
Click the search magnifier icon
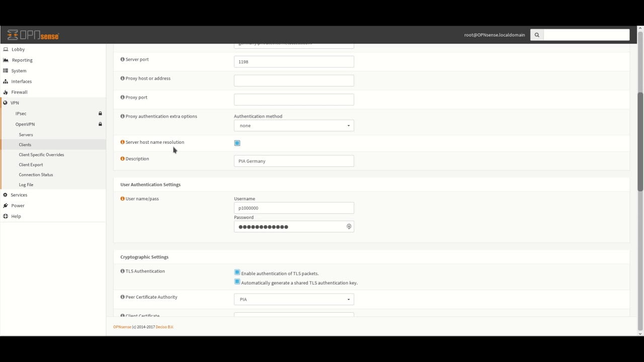tap(537, 35)
